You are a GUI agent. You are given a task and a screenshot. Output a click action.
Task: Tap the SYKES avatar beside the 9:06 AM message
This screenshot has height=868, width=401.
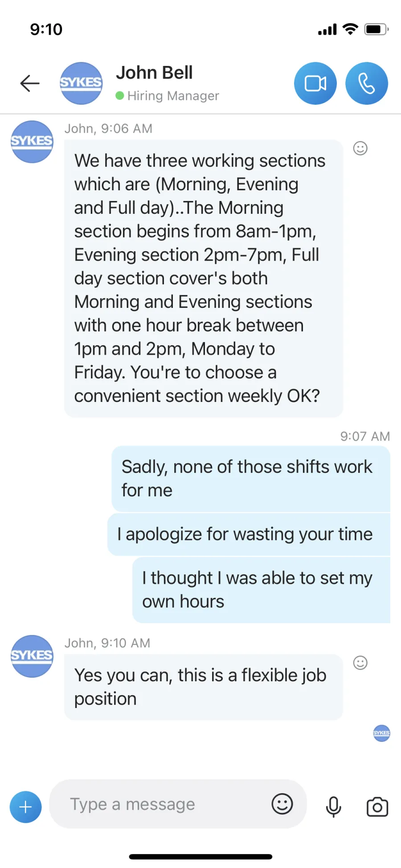tap(32, 142)
